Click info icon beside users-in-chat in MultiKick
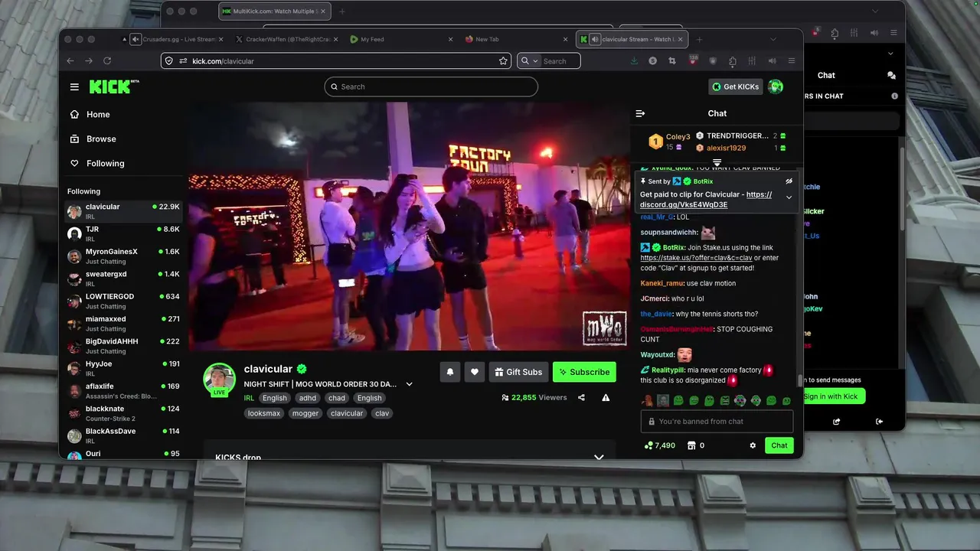Viewport: 980px width, 551px height. [x=894, y=96]
